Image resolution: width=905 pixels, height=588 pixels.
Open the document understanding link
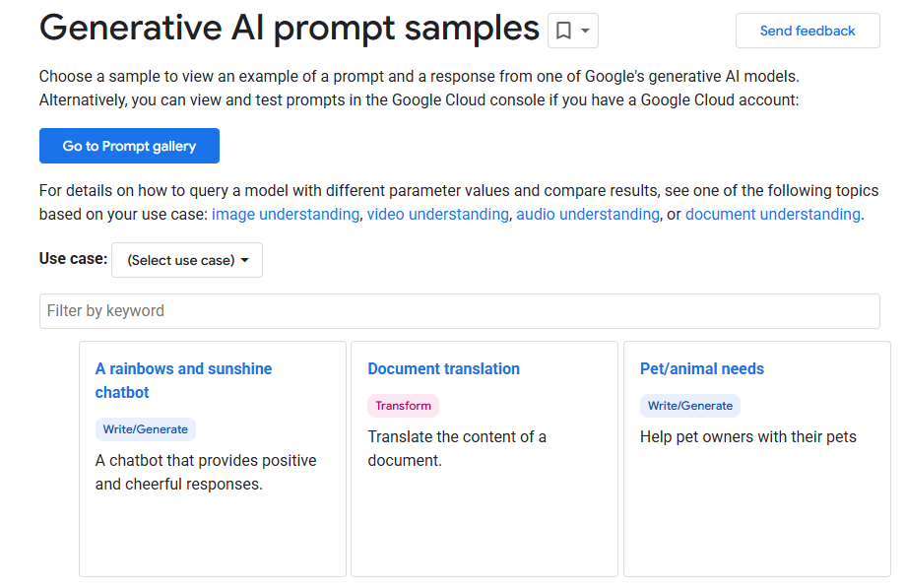pos(772,214)
